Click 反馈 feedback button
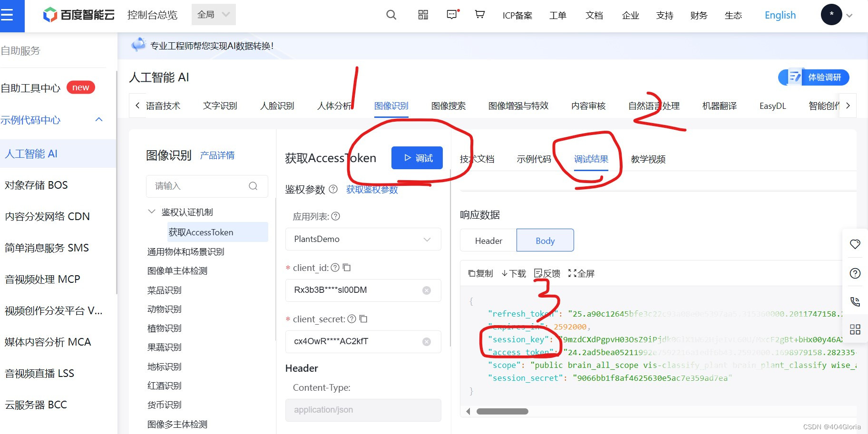 click(x=547, y=273)
